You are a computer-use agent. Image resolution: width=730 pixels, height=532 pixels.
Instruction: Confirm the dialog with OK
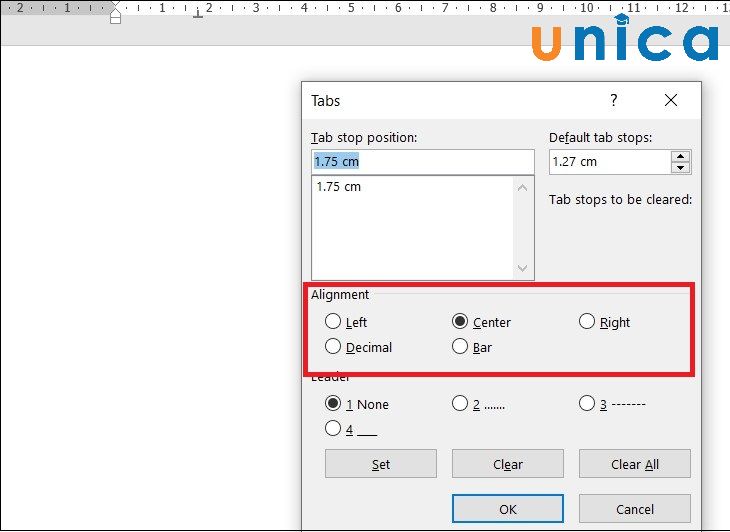point(508,509)
